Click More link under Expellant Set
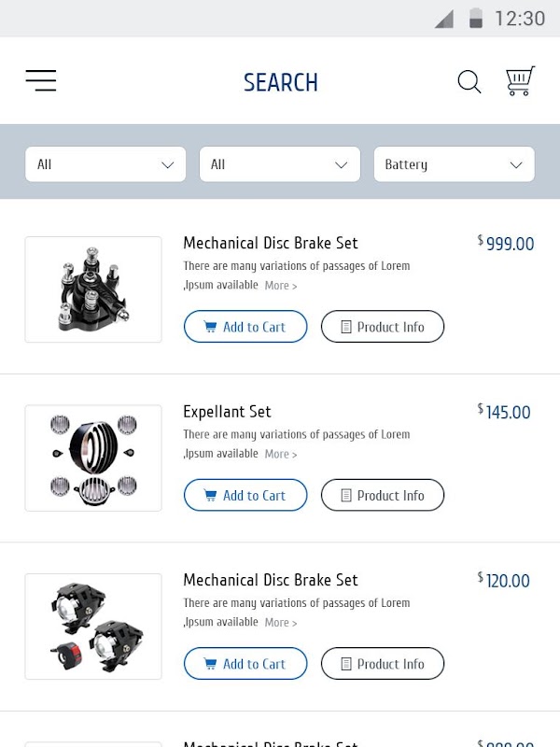The image size is (560, 747). coord(280,454)
